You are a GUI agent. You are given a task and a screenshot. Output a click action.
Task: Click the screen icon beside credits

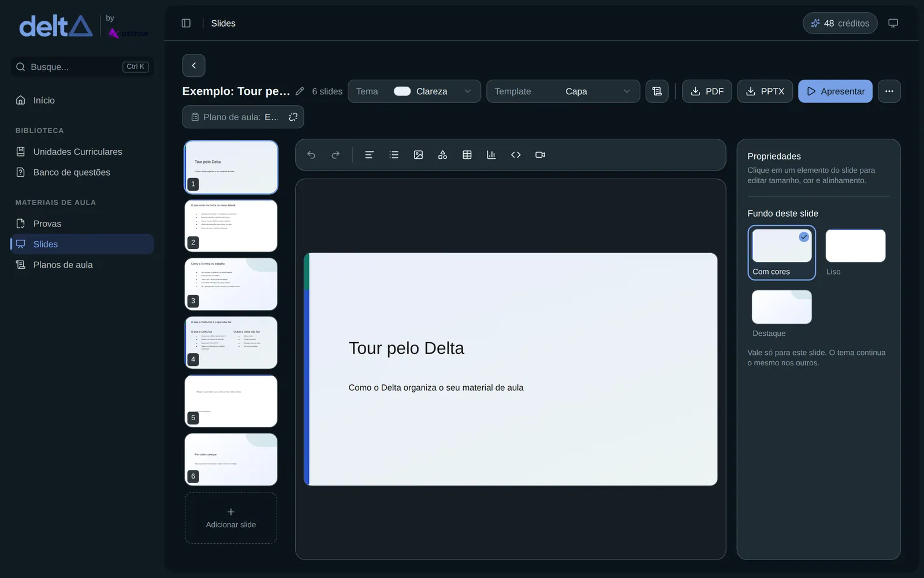click(893, 23)
